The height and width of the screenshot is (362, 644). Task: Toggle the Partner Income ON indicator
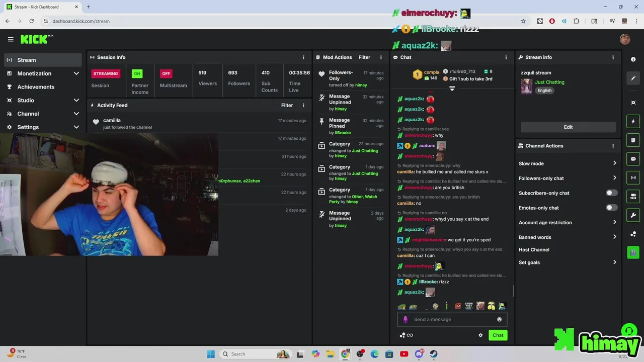pos(137,73)
